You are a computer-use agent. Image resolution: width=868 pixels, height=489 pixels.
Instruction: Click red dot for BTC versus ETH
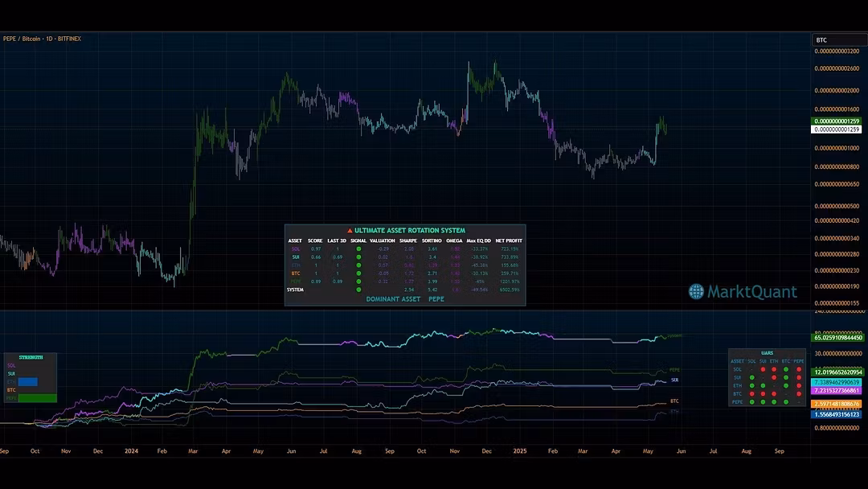click(774, 393)
